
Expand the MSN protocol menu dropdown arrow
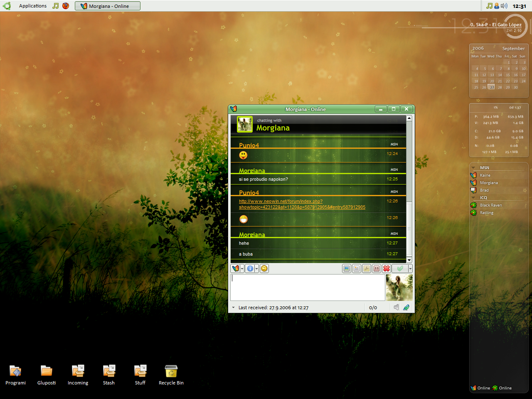242,268
